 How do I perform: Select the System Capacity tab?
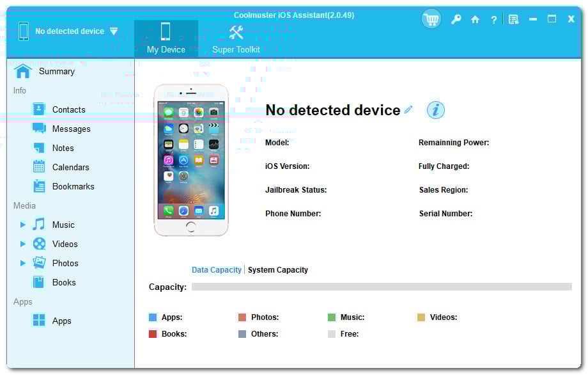click(x=278, y=269)
